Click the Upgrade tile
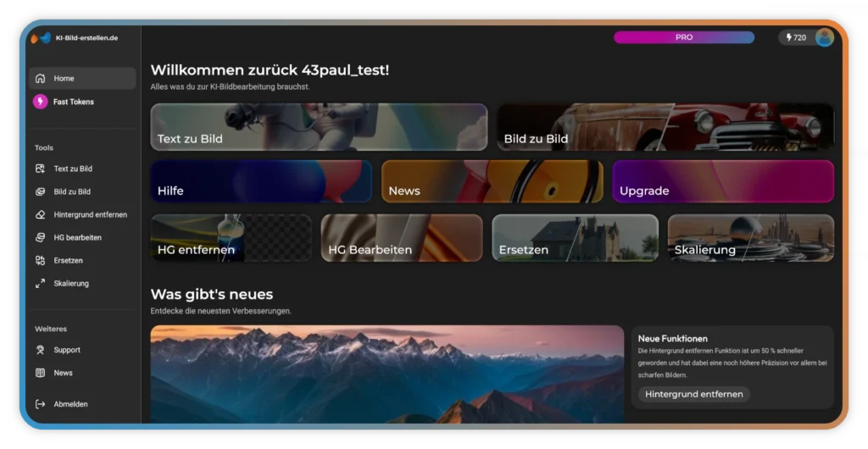The width and height of the screenshot is (868, 449). pos(722,181)
